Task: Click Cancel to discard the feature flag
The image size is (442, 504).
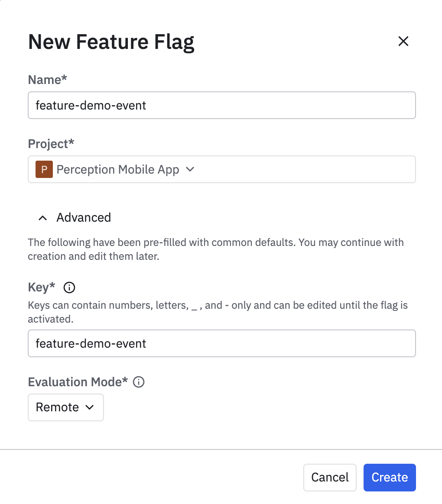Action: (330, 477)
